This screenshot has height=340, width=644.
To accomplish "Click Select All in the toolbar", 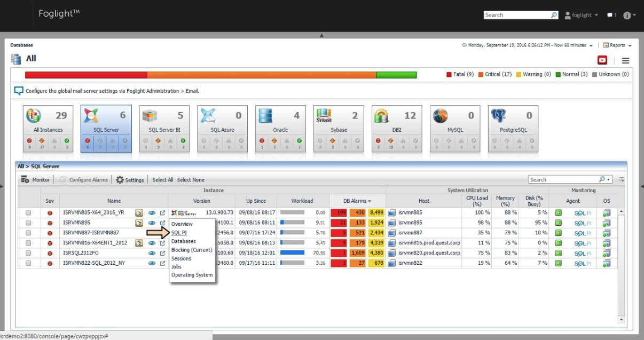I will 163,180.
